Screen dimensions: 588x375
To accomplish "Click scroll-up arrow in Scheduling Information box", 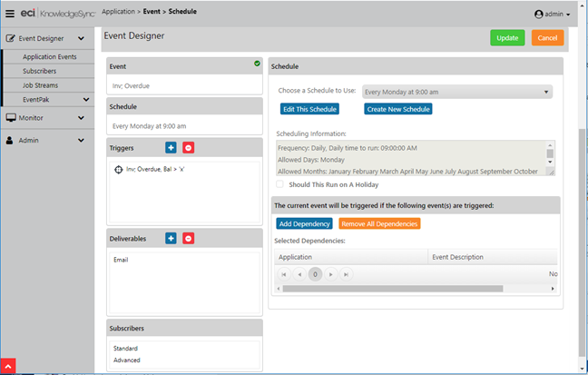I will pos(550,145).
